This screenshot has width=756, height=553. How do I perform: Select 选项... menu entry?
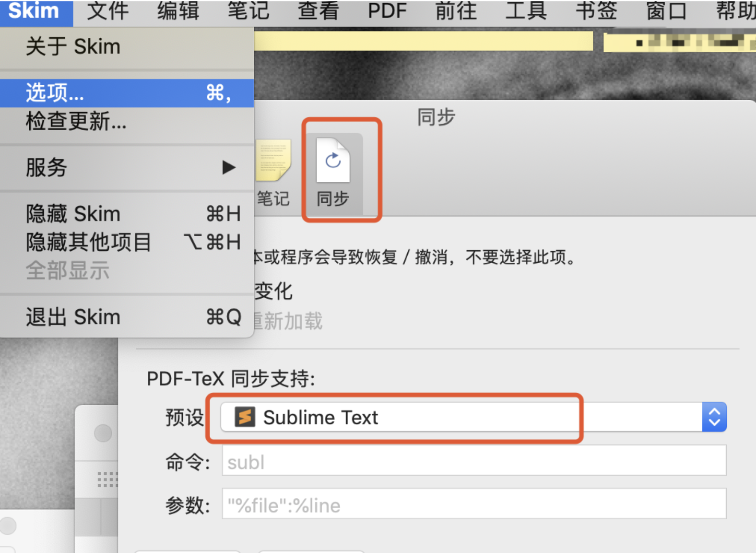tap(127, 93)
